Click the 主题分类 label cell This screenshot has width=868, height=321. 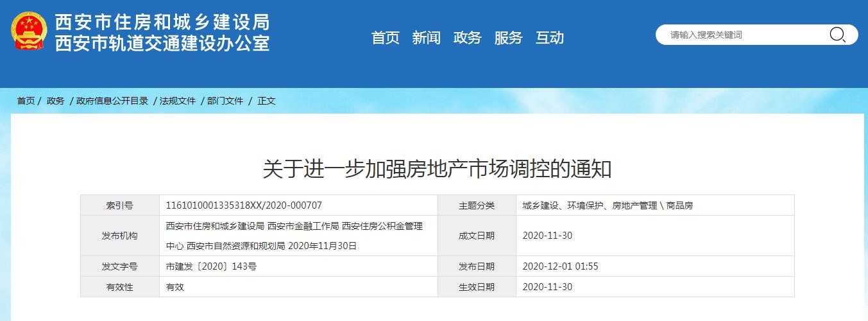pyautogui.click(x=477, y=205)
